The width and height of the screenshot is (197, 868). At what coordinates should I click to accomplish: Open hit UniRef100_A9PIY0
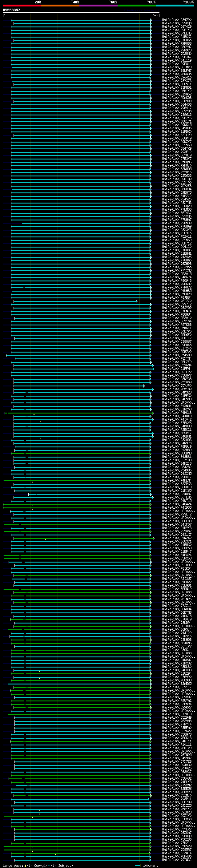pyautogui.click(x=177, y=30)
